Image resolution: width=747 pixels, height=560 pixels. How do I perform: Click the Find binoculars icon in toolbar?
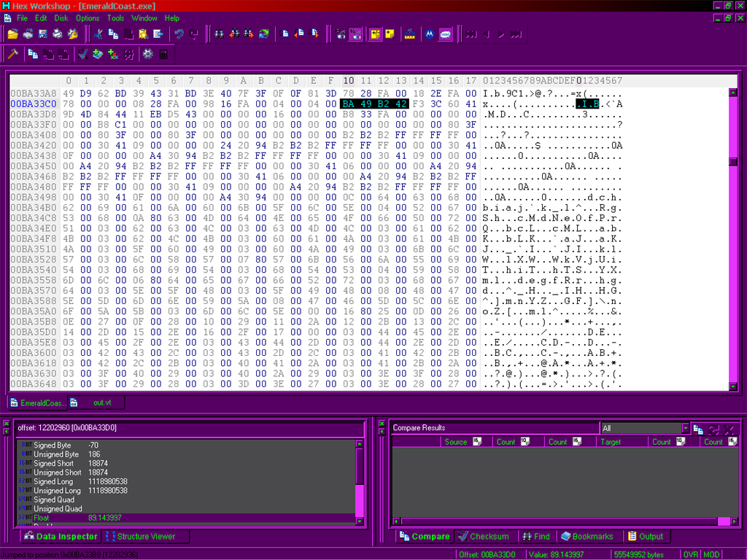pyautogui.click(x=219, y=34)
